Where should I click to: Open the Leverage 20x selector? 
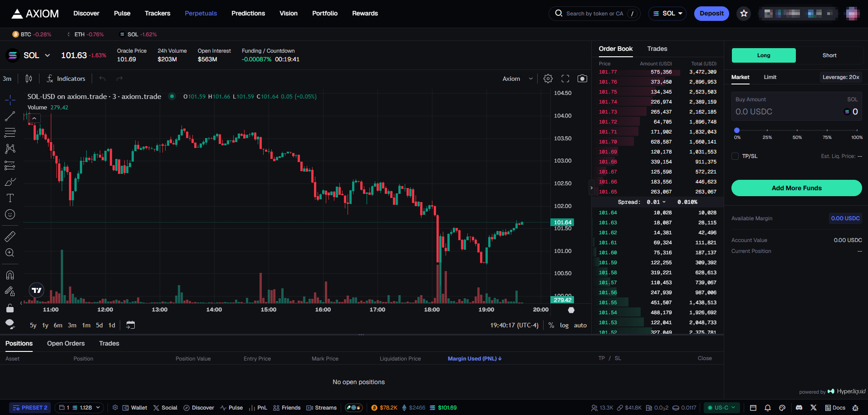coord(841,77)
